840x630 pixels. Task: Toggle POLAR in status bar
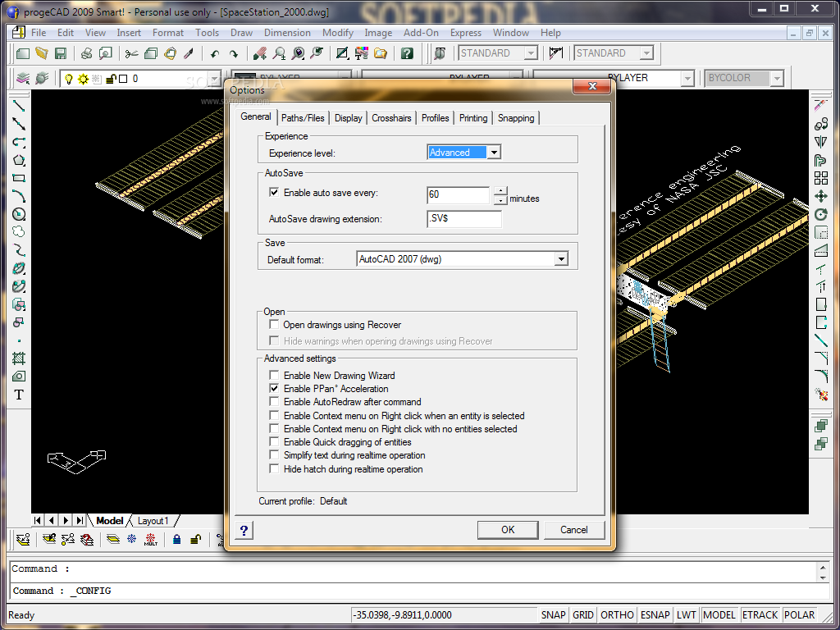[799, 615]
